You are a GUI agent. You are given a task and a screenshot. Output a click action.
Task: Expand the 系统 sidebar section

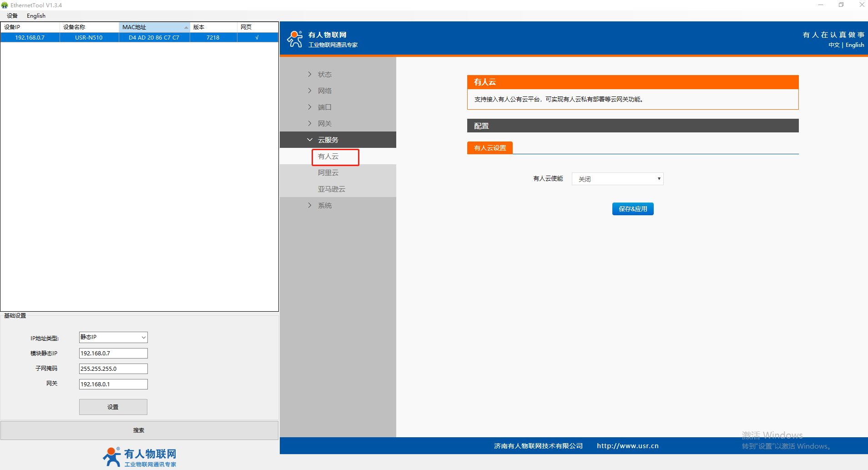(324, 205)
